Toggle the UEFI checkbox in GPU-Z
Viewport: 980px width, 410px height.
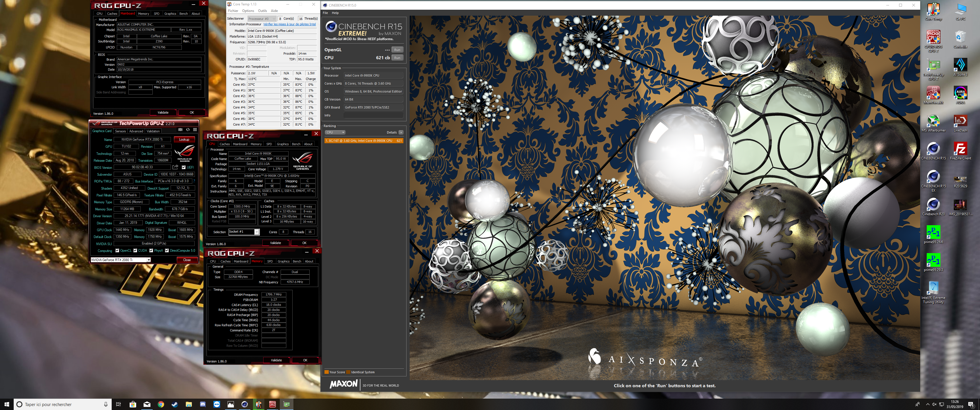(183, 167)
